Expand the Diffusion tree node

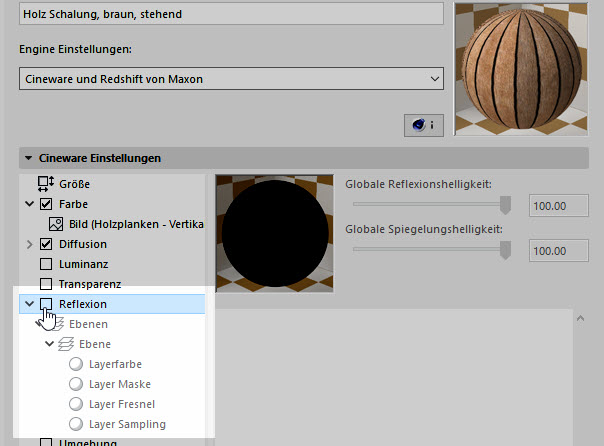29,244
